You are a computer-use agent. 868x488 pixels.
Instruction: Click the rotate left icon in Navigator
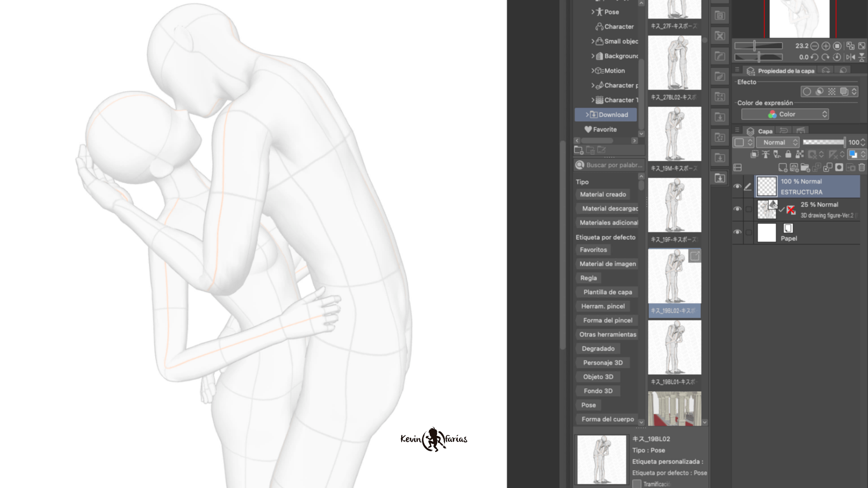(x=814, y=57)
